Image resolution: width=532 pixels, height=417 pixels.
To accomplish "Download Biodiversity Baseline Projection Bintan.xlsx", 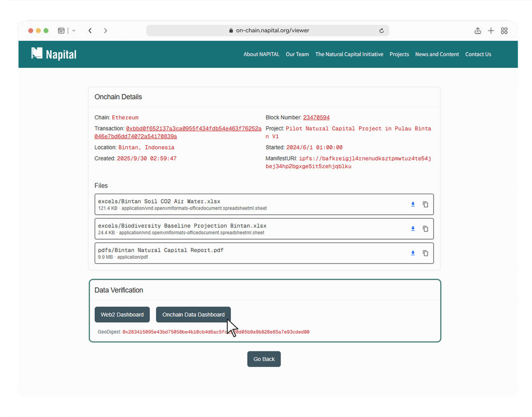I will 413,229.
